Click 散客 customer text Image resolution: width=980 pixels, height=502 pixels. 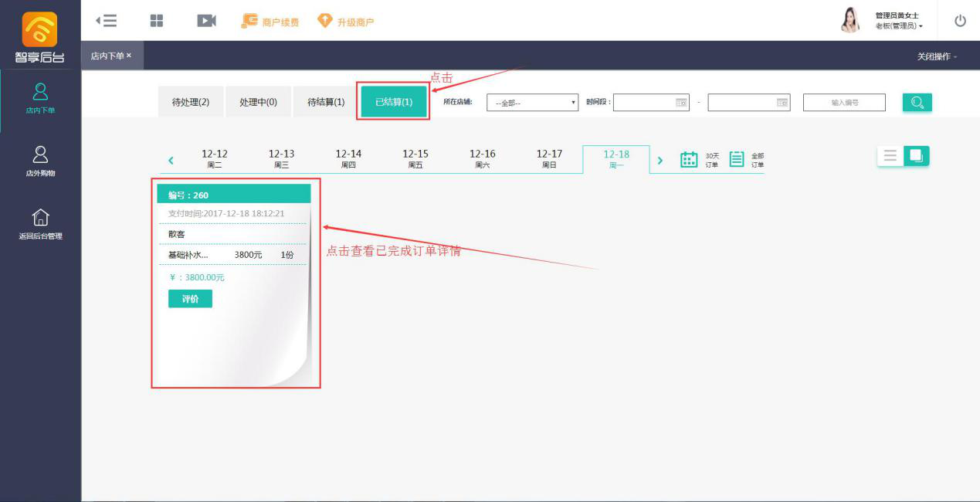pyautogui.click(x=177, y=234)
